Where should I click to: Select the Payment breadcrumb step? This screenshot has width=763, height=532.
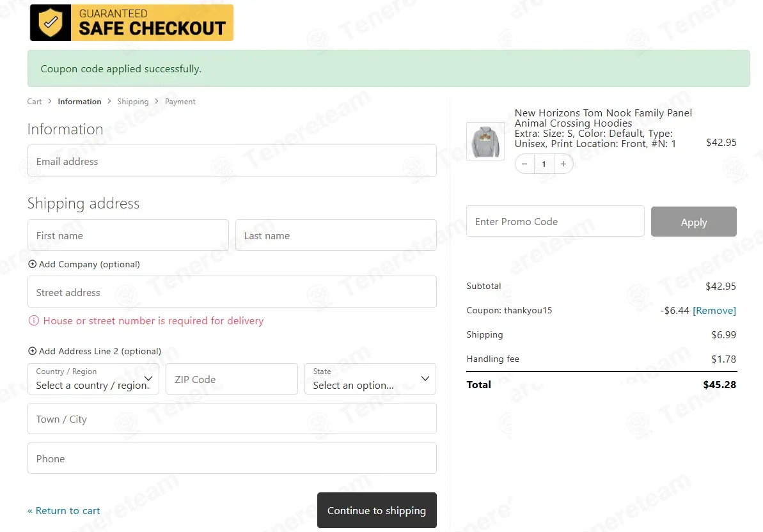(180, 102)
